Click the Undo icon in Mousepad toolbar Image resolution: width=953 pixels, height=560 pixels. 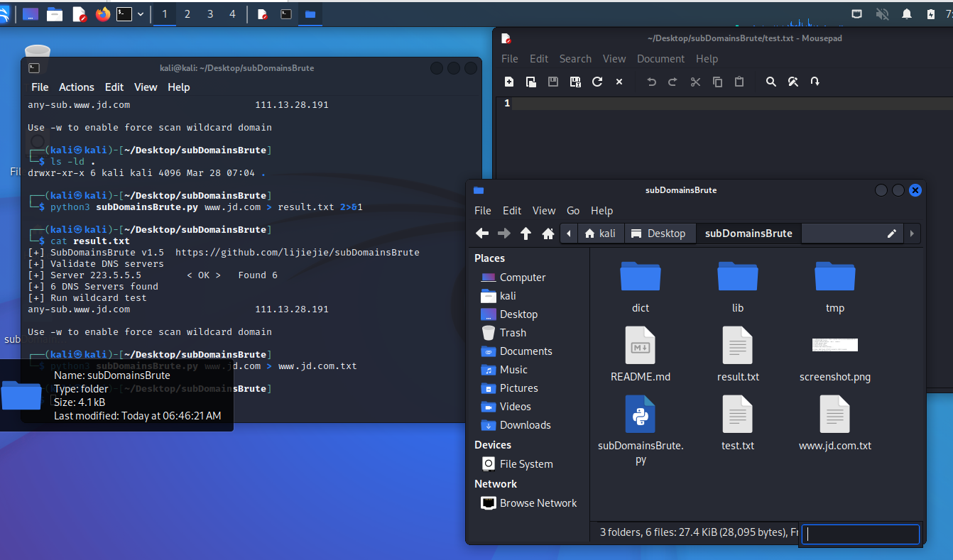[651, 82]
